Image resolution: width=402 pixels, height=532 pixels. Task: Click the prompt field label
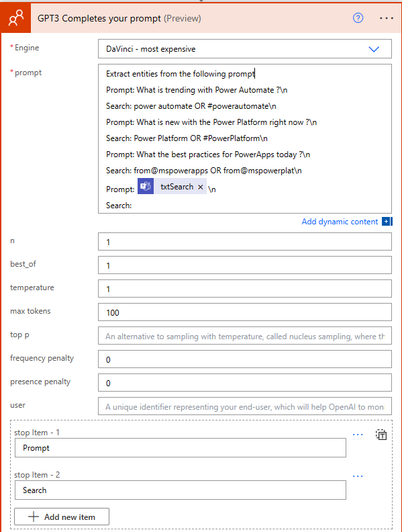[28, 73]
